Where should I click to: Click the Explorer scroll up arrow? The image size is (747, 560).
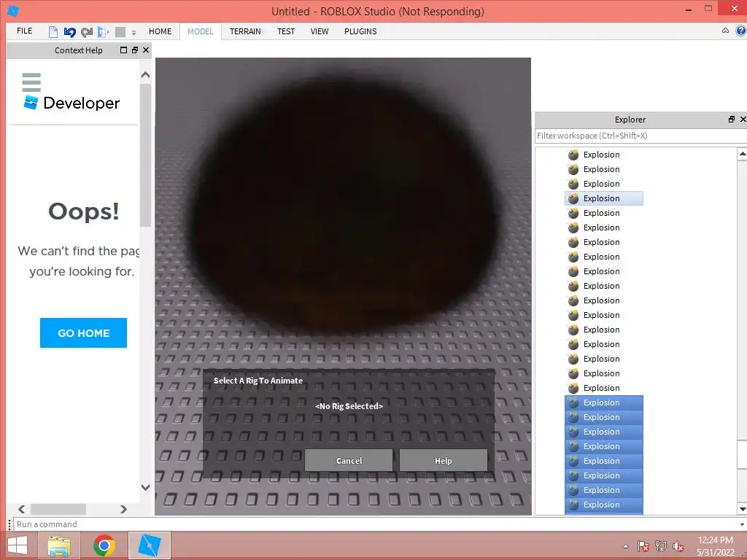742,154
